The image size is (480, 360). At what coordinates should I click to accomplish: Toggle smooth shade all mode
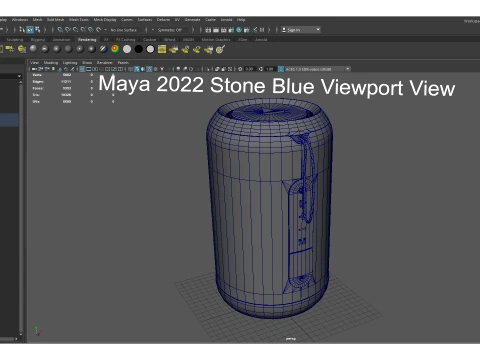[137, 69]
